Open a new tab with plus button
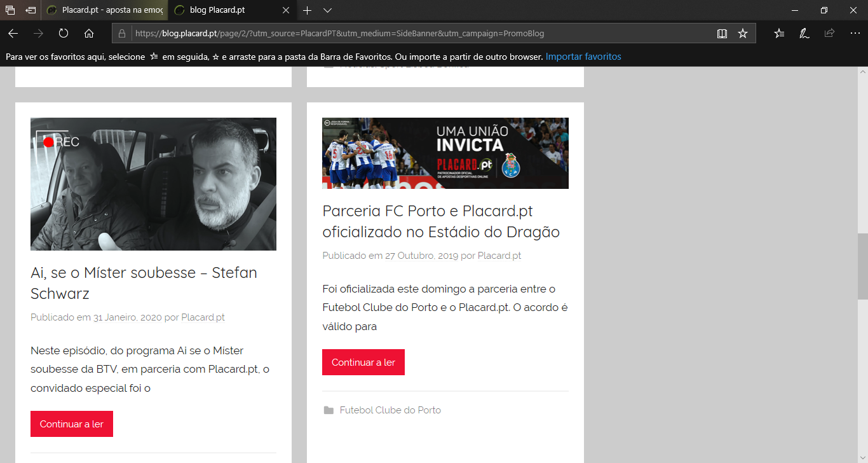Viewport: 868px width, 463px height. (307, 10)
